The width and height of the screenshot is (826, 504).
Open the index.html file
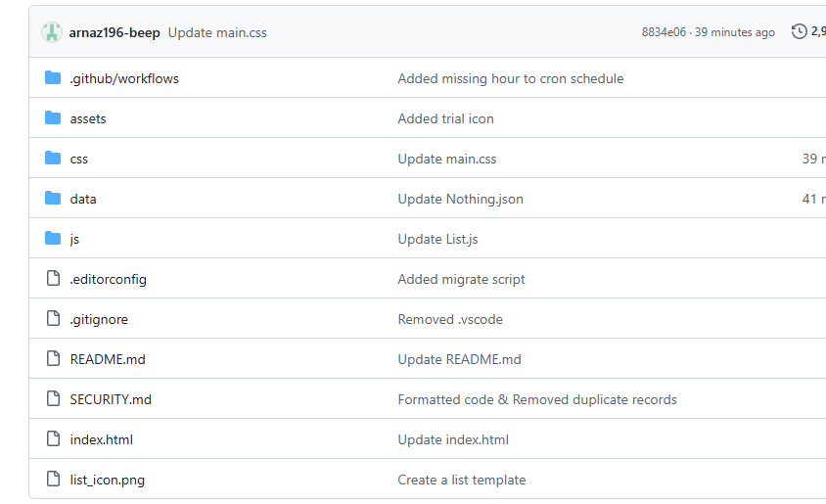click(x=101, y=439)
